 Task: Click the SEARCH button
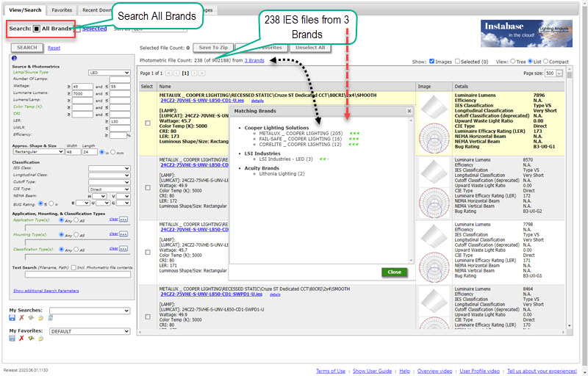tap(27, 48)
